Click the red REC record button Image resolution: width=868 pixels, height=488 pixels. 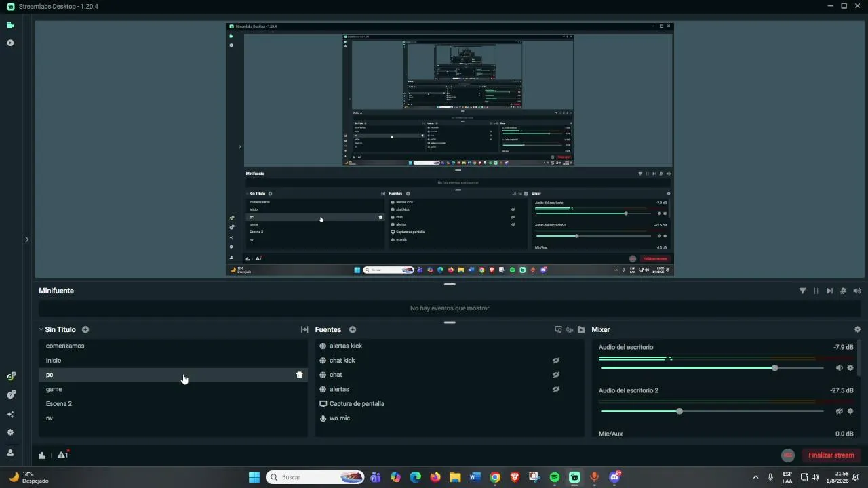(x=787, y=455)
